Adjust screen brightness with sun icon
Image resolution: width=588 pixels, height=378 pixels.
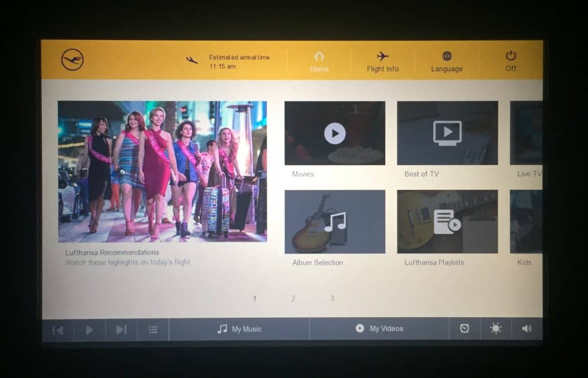(495, 329)
